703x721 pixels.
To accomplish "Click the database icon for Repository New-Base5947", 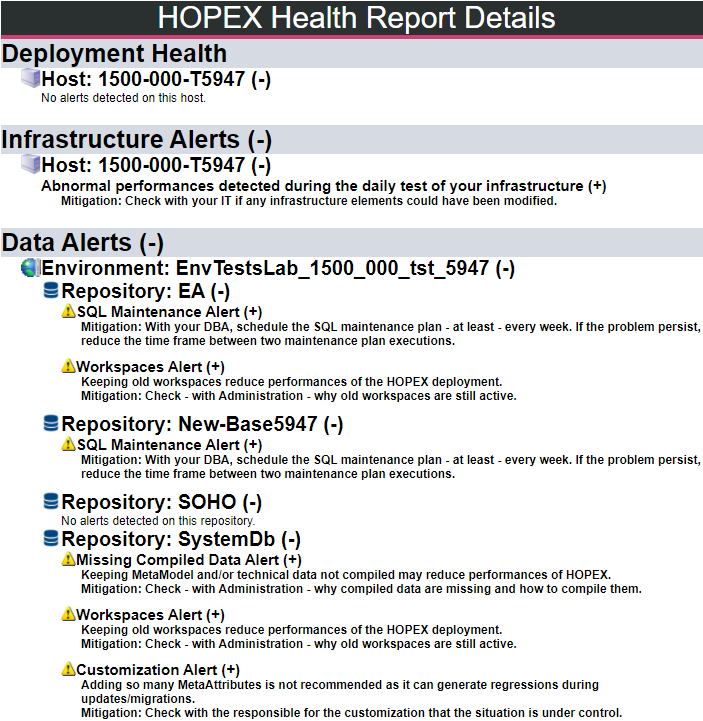I will (50, 423).
